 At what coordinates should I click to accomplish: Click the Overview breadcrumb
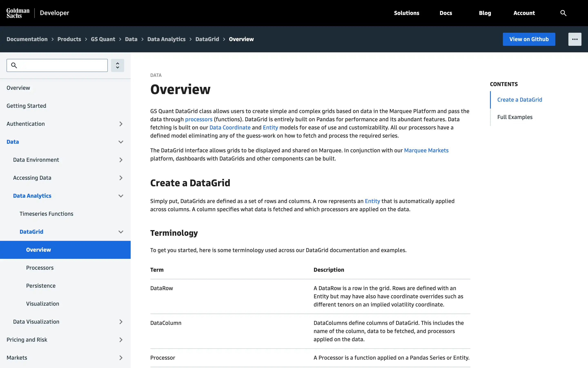pyautogui.click(x=241, y=39)
